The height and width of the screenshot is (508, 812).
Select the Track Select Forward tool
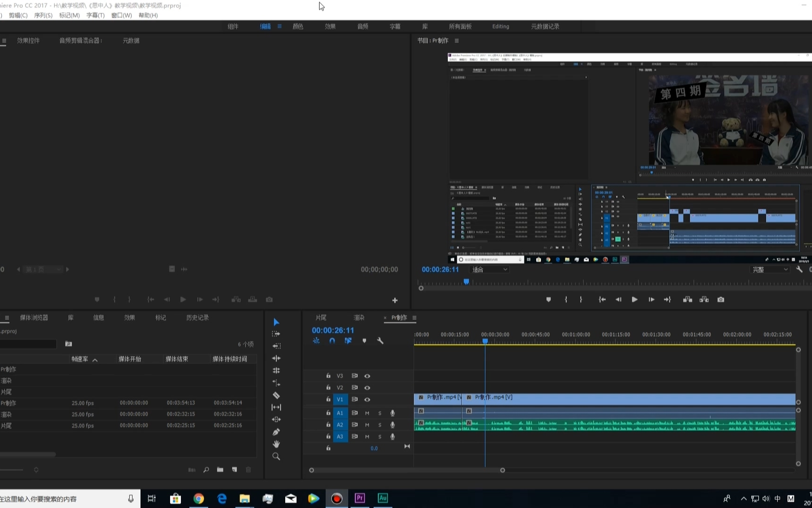pyautogui.click(x=276, y=334)
